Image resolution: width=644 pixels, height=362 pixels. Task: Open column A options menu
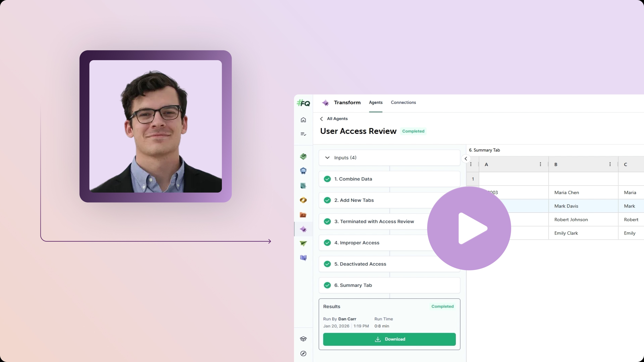tap(540, 164)
